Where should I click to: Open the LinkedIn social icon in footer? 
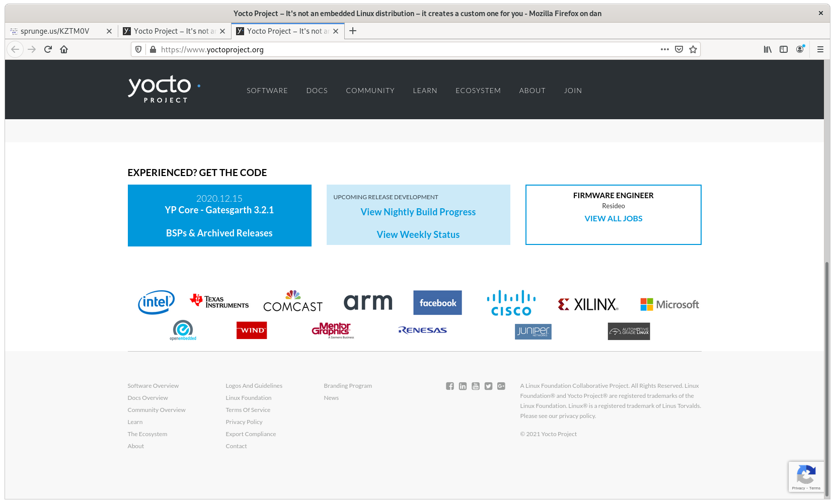click(463, 386)
